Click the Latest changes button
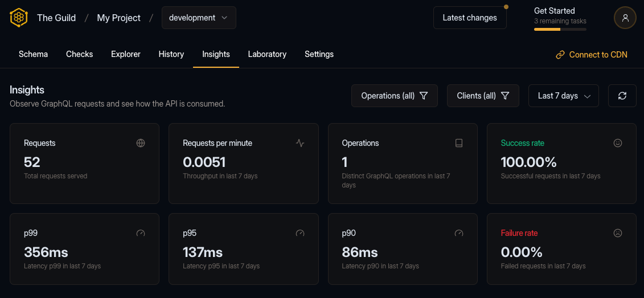The width and height of the screenshot is (644, 298). click(469, 18)
